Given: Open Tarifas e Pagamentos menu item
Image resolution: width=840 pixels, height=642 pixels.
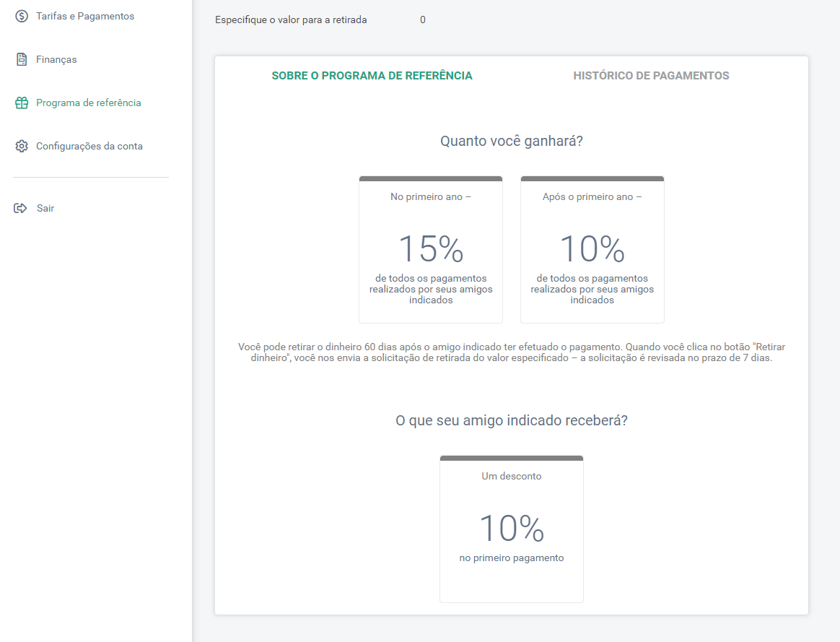Looking at the screenshot, I should click(x=85, y=16).
